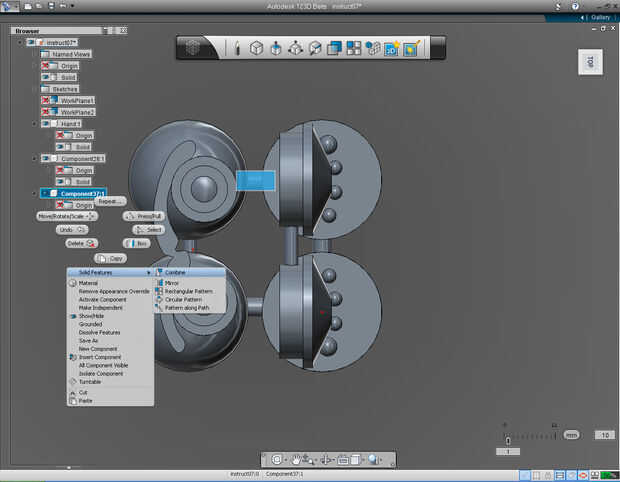The width and height of the screenshot is (620, 482).
Task: Choose Rectangular Pattern from the submenu
Action: tap(190, 291)
